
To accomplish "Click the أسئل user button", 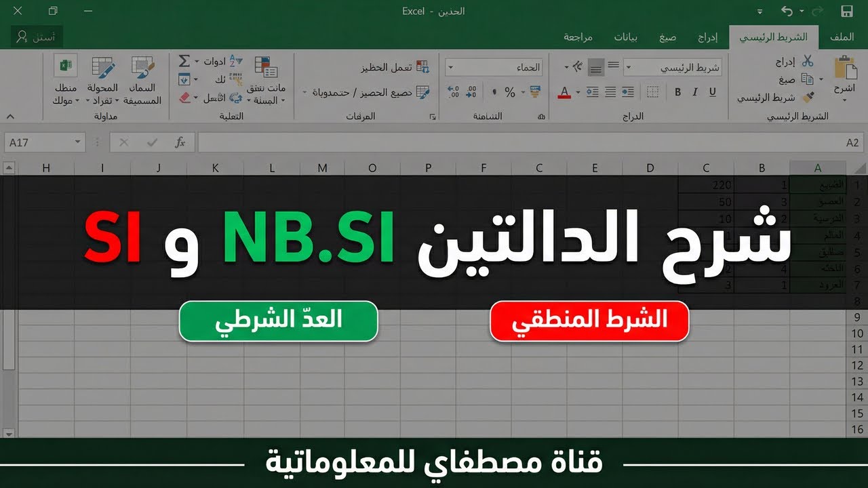I will [x=38, y=37].
